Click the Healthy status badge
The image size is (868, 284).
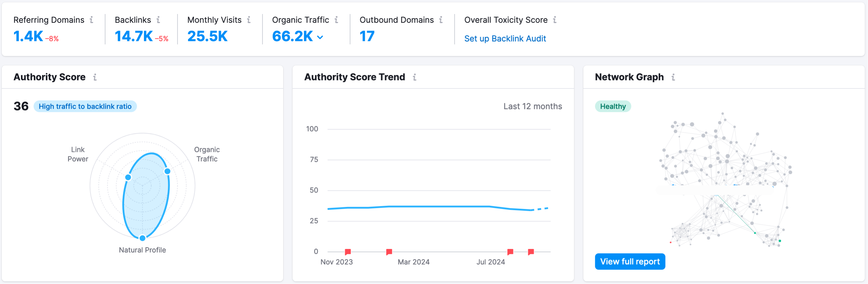pos(612,106)
